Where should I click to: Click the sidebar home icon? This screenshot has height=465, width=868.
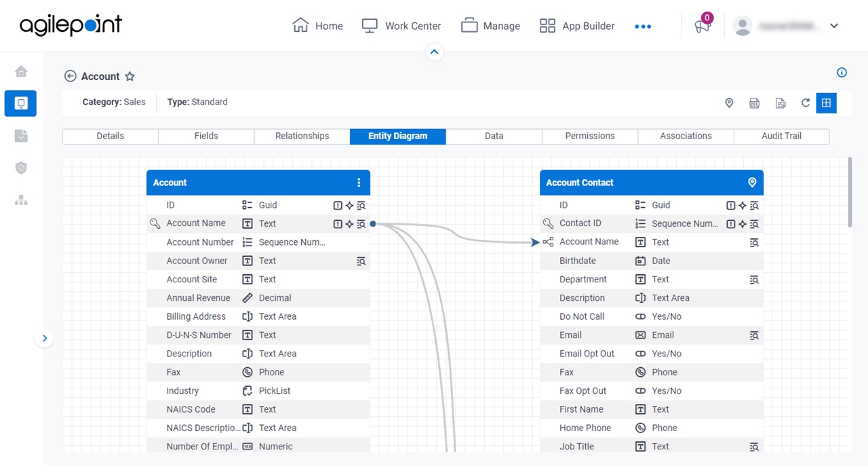21,71
